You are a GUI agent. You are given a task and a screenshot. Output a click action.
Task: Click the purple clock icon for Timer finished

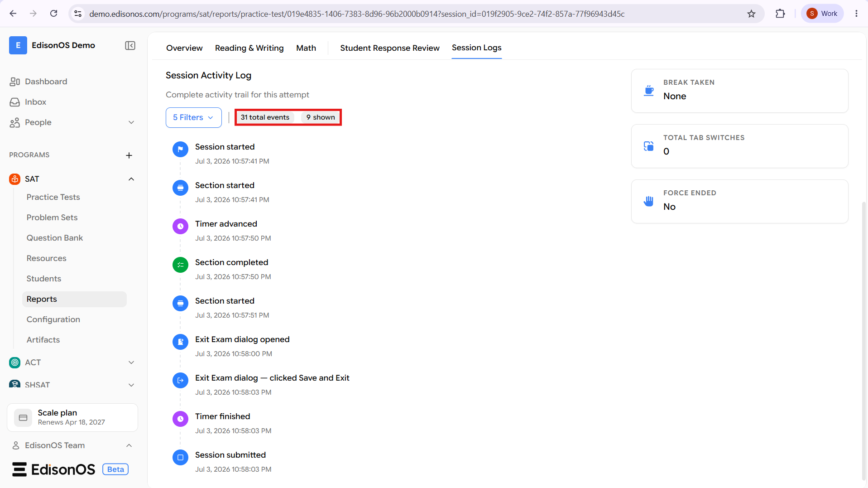pyautogui.click(x=180, y=419)
